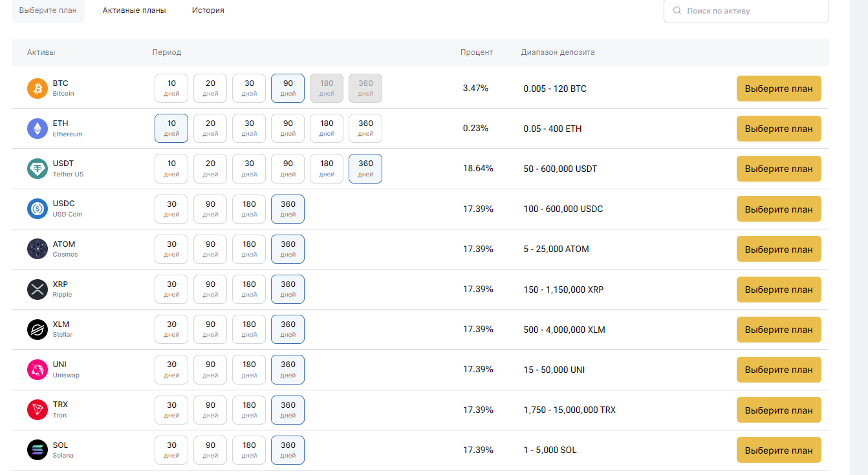The width and height of the screenshot is (868, 475).
Task: Choose 30 days period for USDT
Action: (249, 168)
